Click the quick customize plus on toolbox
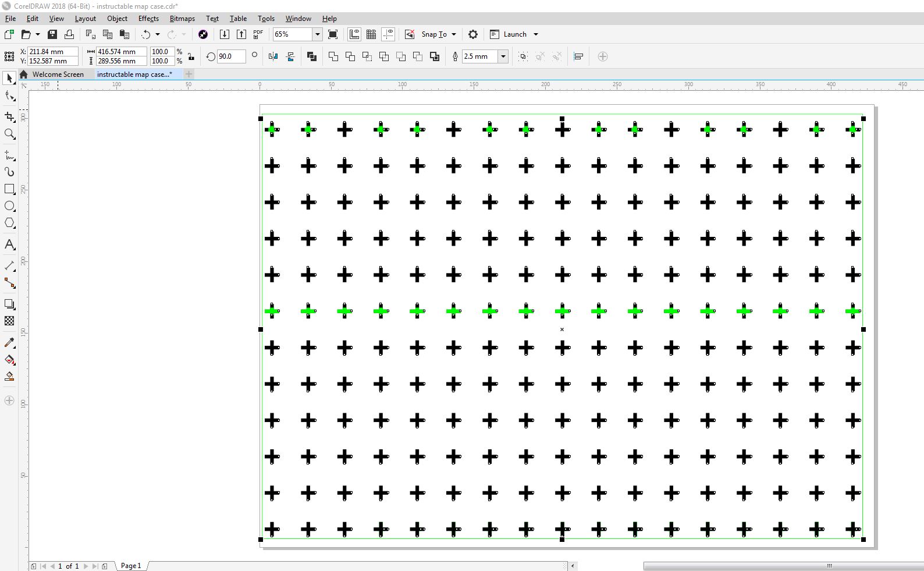This screenshot has height=571, width=924. (x=9, y=400)
